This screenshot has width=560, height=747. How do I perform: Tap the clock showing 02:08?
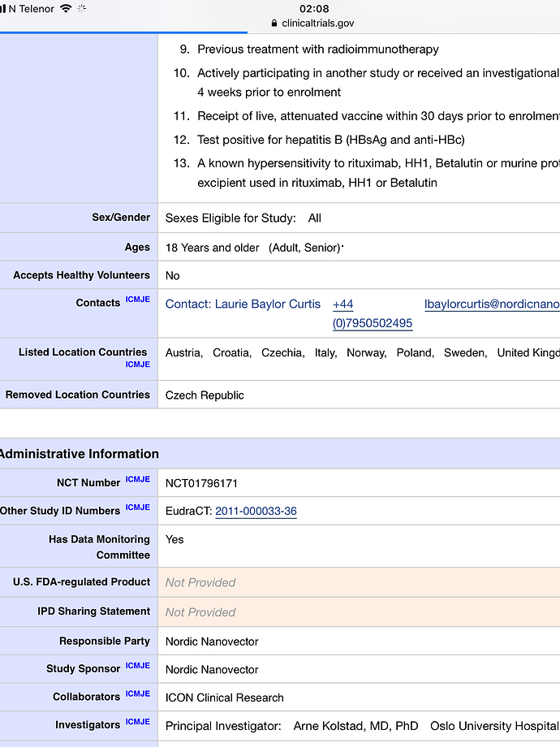[314, 9]
